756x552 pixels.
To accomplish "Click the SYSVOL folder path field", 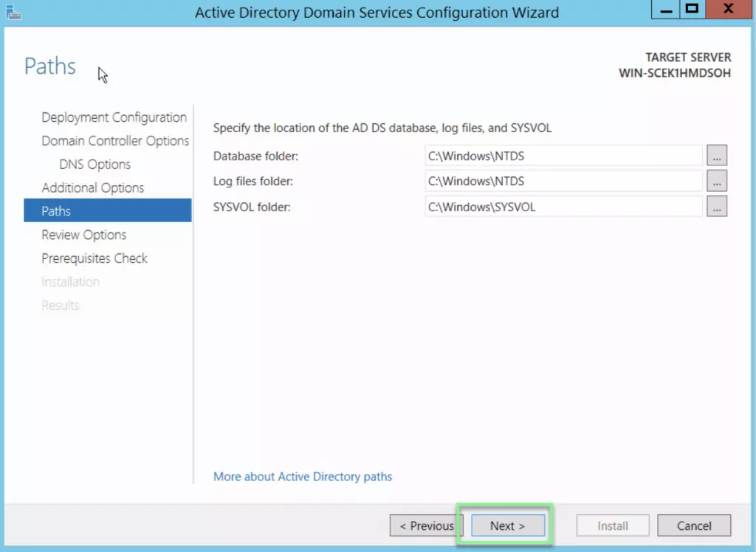I will click(563, 207).
